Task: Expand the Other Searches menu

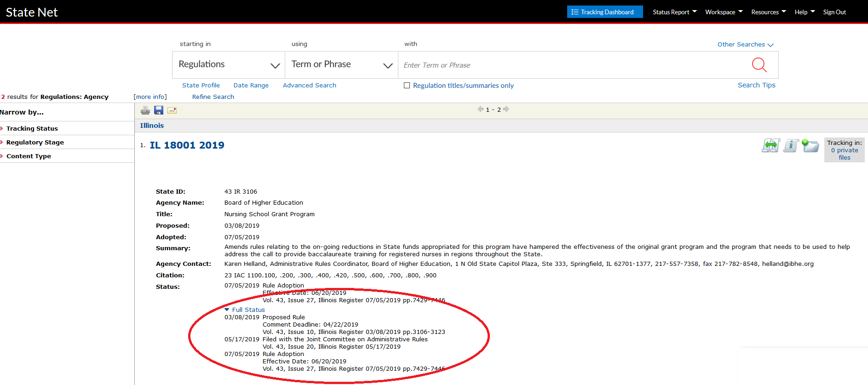Action: click(x=745, y=45)
